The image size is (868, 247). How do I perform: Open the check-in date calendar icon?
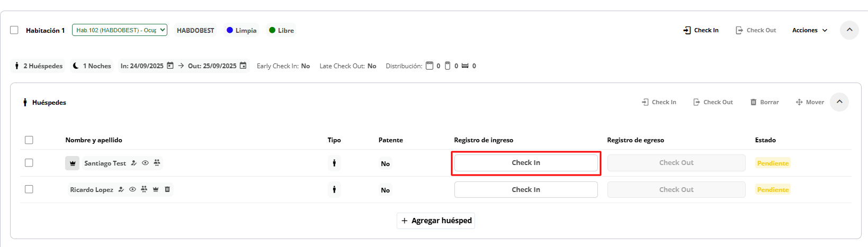click(x=170, y=66)
